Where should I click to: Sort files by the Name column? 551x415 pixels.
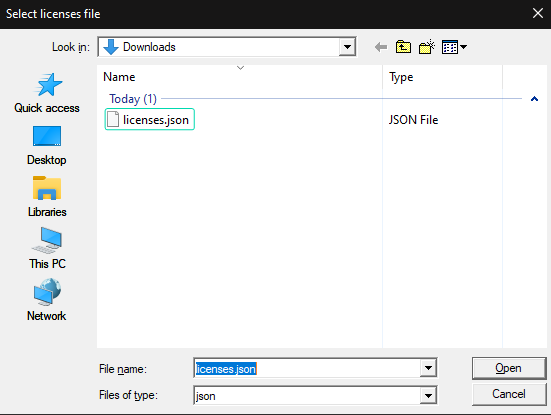click(x=240, y=77)
